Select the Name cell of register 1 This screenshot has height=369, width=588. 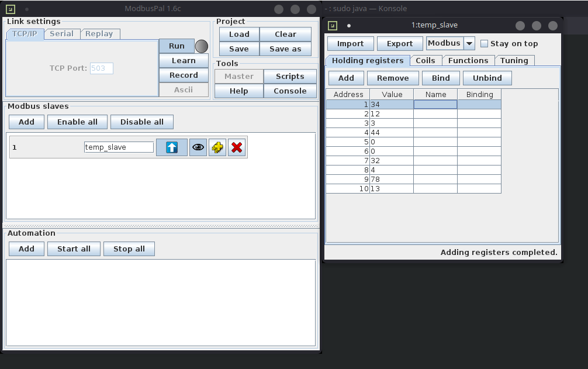point(435,105)
